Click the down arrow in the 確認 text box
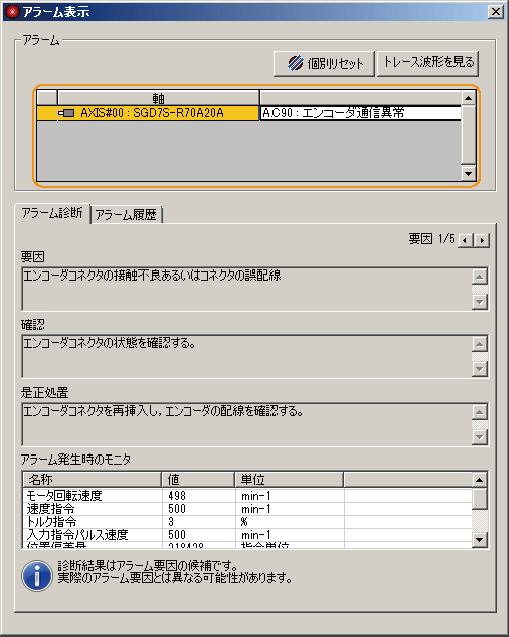The width and height of the screenshot is (509, 637). tap(480, 369)
